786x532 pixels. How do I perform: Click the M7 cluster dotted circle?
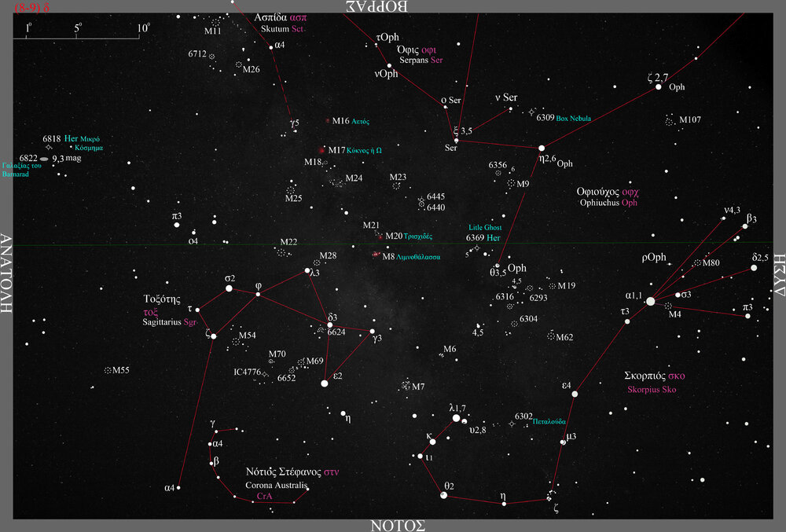click(406, 385)
